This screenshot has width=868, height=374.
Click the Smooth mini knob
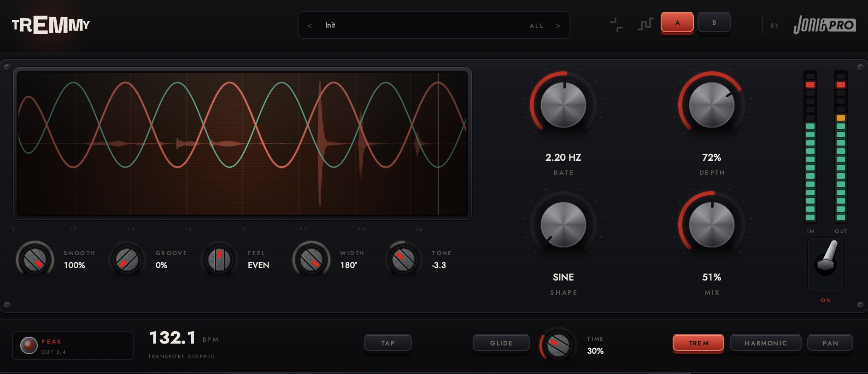point(35,259)
